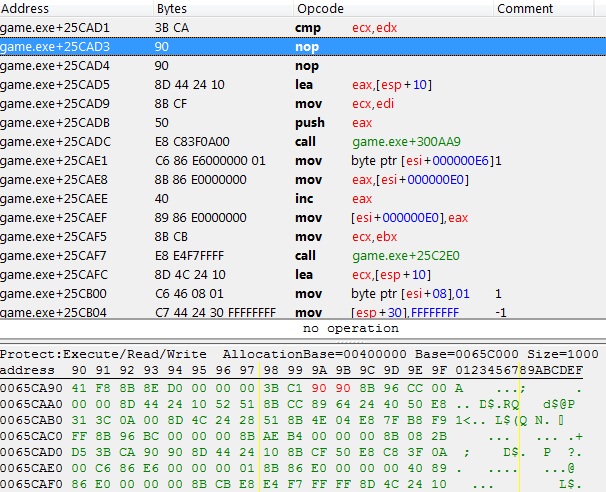Click ASCII text 'd$@P' in hex dump
The width and height of the screenshot is (606, 492).
(559, 405)
